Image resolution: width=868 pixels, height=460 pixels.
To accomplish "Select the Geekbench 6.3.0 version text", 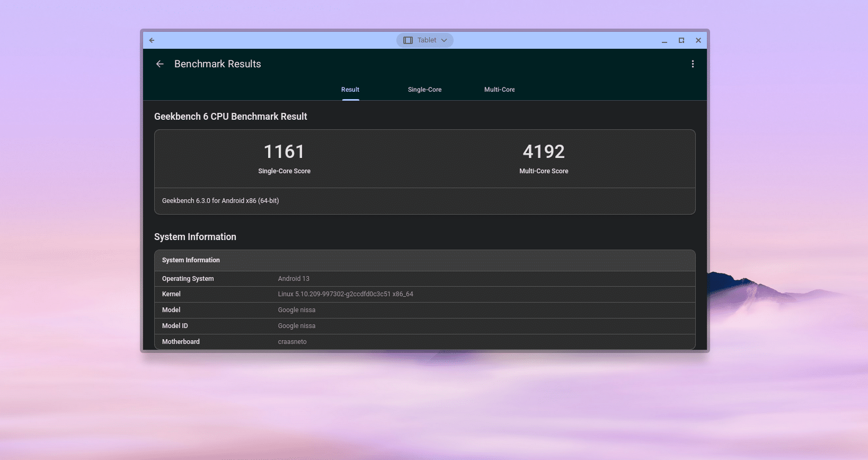I will click(x=220, y=201).
